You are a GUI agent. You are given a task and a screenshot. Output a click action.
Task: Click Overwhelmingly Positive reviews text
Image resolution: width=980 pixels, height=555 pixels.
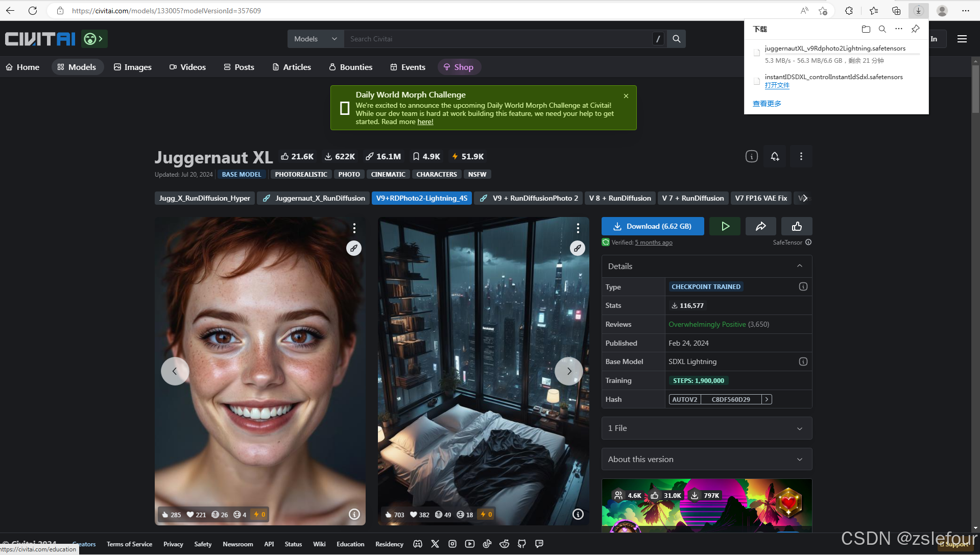point(707,324)
